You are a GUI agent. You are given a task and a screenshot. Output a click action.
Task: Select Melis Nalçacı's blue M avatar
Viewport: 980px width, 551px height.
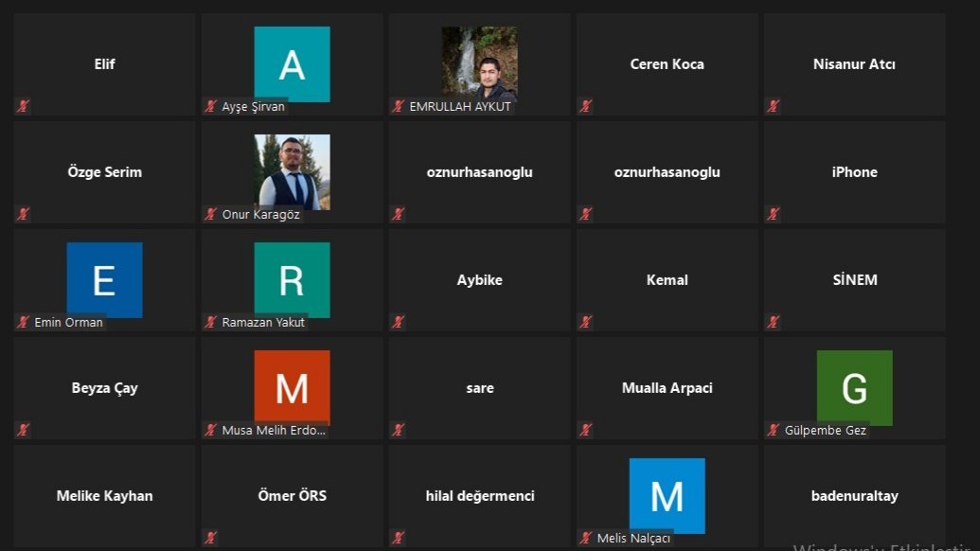tap(667, 495)
